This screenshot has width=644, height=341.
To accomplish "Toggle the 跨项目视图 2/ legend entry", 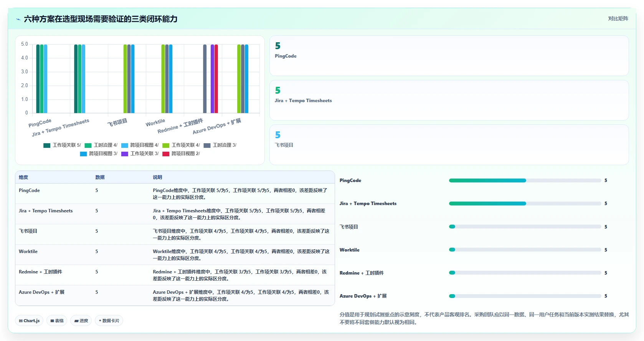I will tap(181, 154).
